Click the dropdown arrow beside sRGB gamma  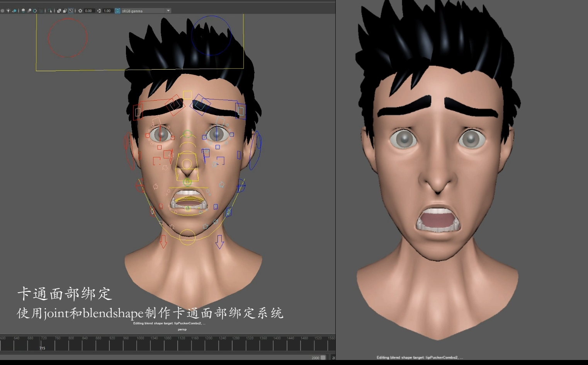coord(168,11)
